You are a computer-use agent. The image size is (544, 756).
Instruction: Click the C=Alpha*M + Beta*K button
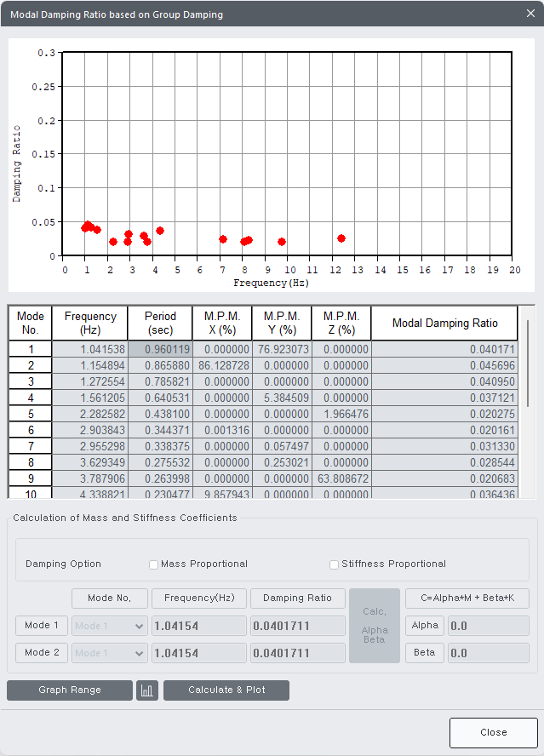point(467,598)
